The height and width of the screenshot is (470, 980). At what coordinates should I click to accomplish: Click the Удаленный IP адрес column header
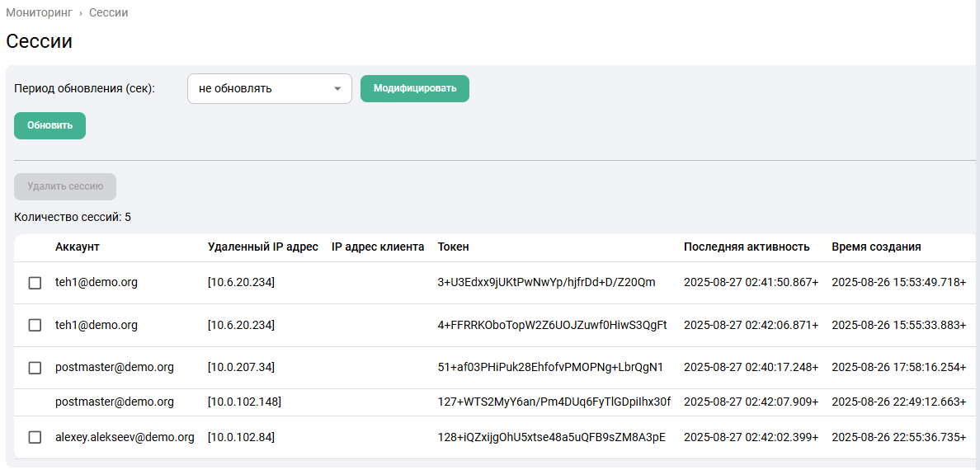[262, 247]
